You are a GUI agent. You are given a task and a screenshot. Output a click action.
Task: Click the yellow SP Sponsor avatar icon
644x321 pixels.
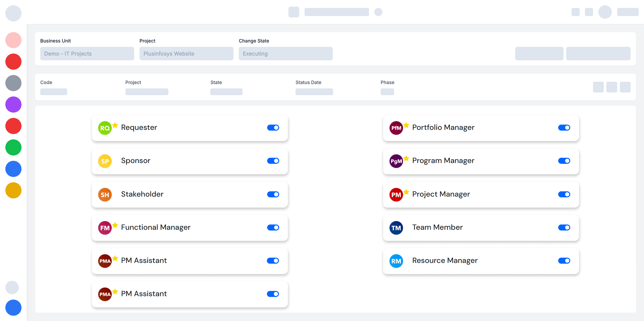tap(105, 161)
